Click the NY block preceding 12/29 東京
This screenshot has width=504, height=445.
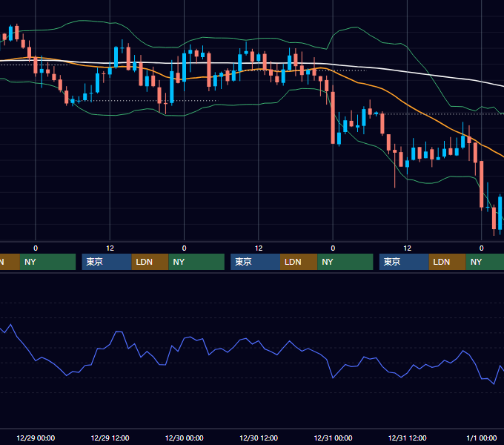tap(47, 262)
